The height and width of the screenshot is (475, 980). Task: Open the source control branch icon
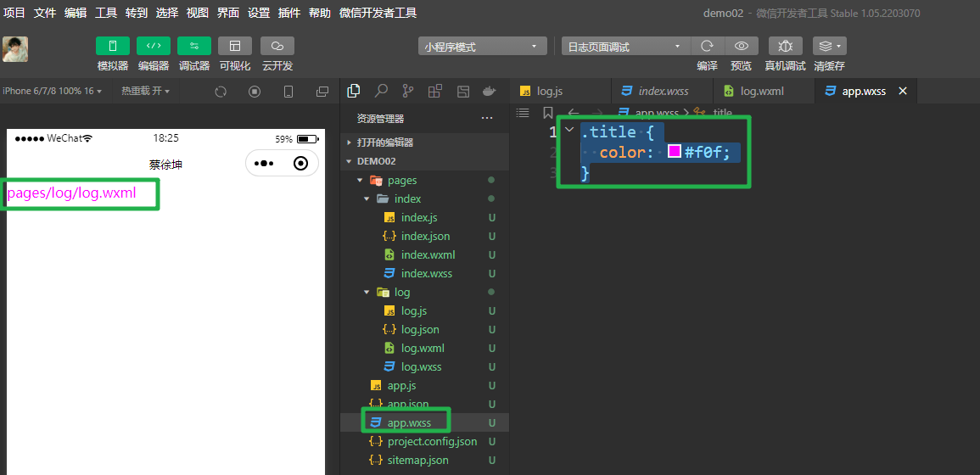tap(408, 92)
